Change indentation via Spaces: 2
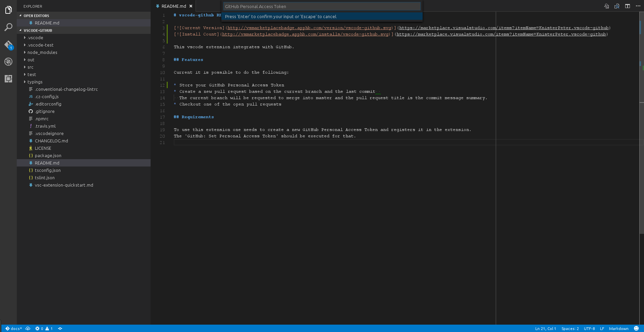Image resolution: width=644 pixels, height=332 pixels. click(570, 329)
